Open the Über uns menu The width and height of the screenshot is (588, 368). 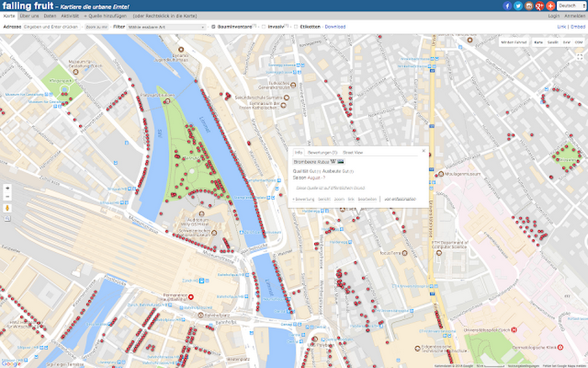click(x=29, y=16)
